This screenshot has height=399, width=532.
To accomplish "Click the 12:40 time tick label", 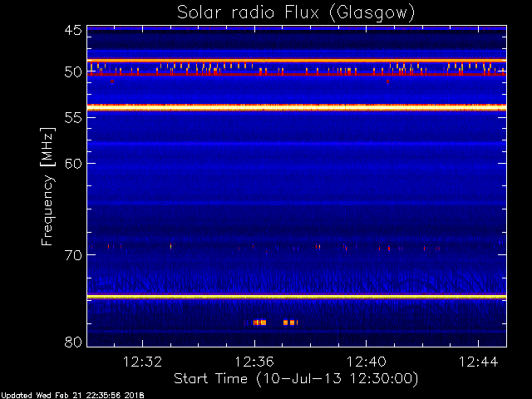I will [366, 362].
